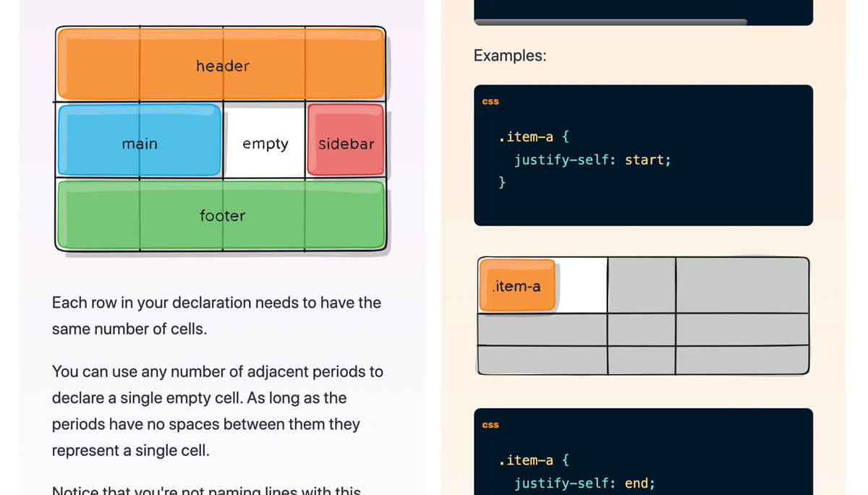This screenshot has height=495, width=868.
Task: Select the text about same number of cells
Action: (216, 316)
